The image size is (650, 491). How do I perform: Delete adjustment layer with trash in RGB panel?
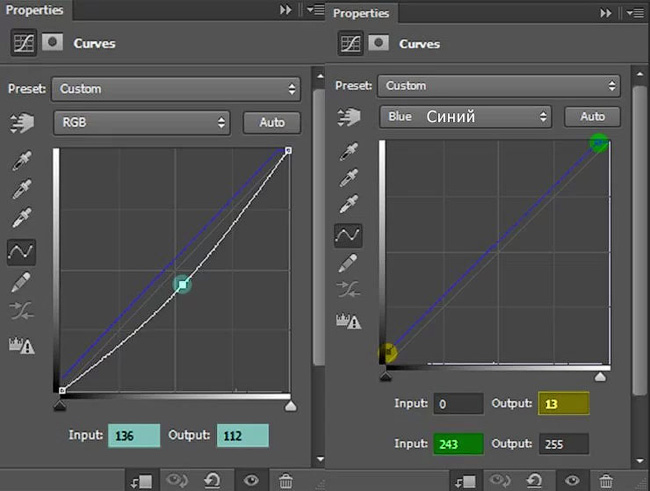coord(286,481)
